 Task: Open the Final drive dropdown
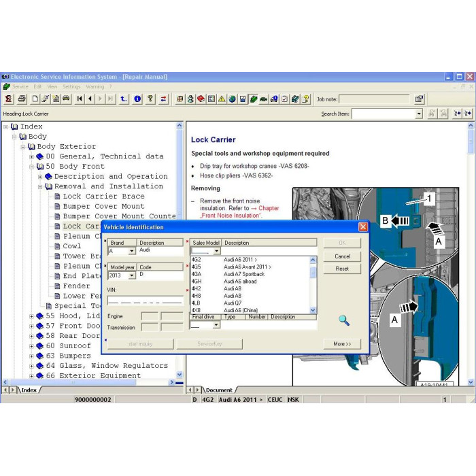(x=216, y=325)
